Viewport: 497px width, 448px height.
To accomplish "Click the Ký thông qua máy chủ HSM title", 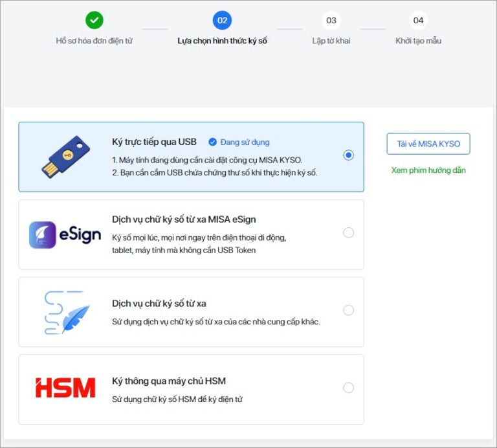I will point(169,381).
